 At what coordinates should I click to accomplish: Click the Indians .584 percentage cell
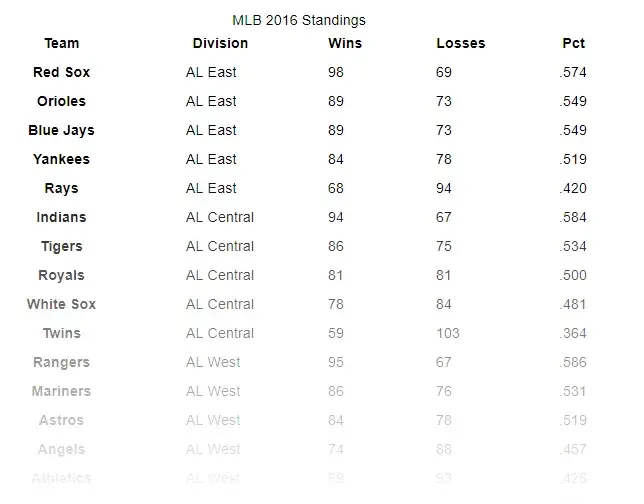tap(573, 218)
